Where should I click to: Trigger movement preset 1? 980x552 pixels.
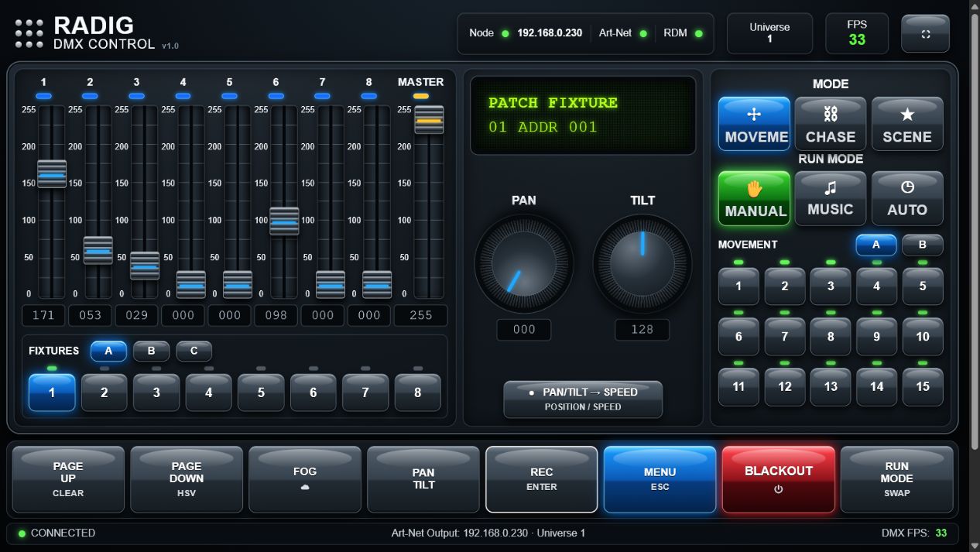tap(738, 286)
